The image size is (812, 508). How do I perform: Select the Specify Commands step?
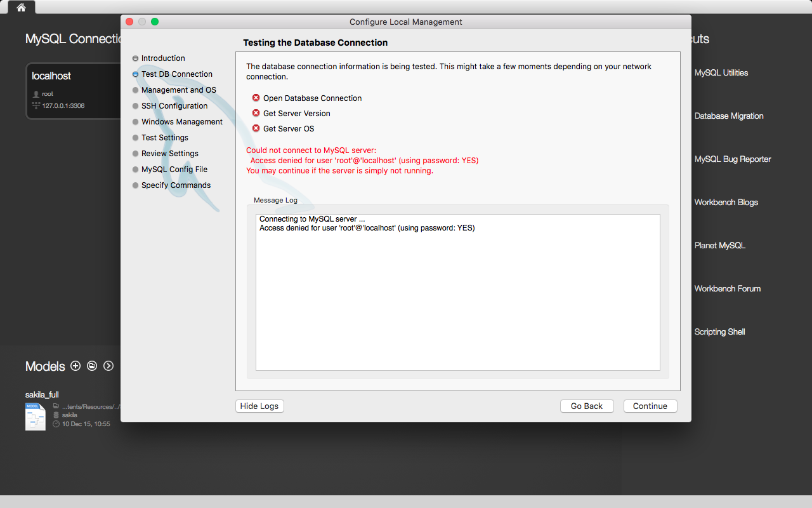point(176,185)
